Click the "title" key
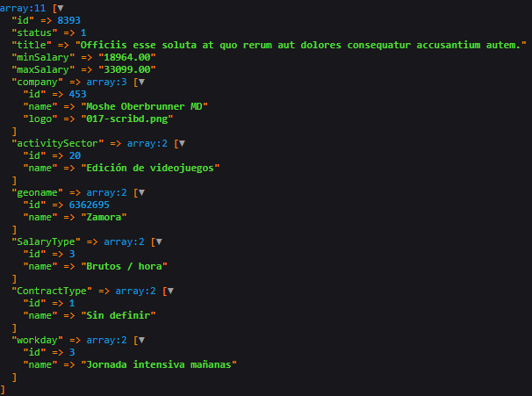 pyautogui.click(x=32, y=45)
